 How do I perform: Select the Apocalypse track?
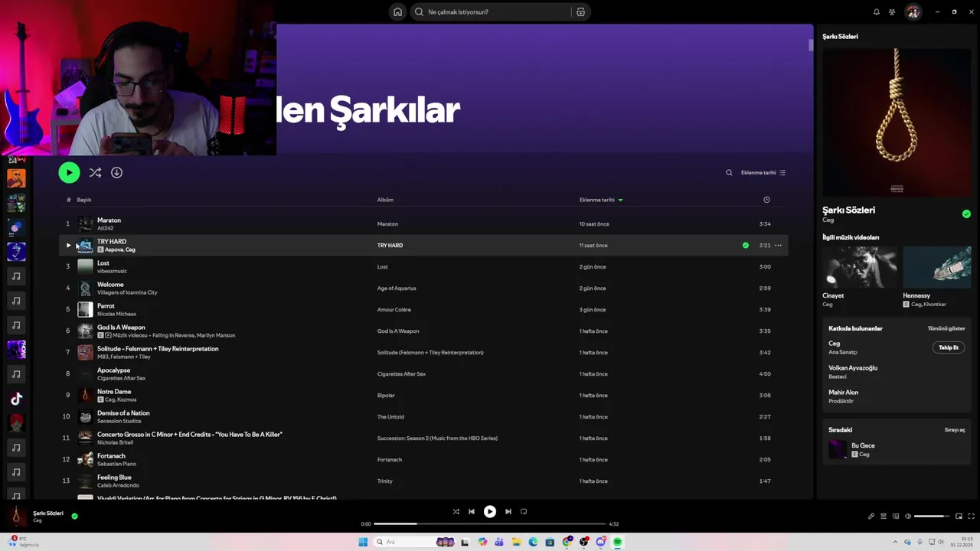click(423, 373)
